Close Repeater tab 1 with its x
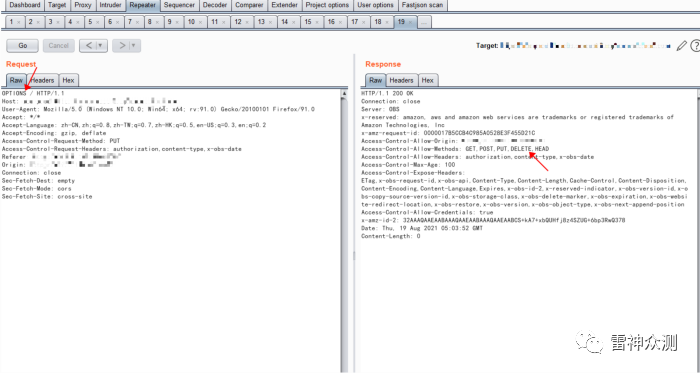The height and width of the screenshot is (374, 700). (19, 22)
